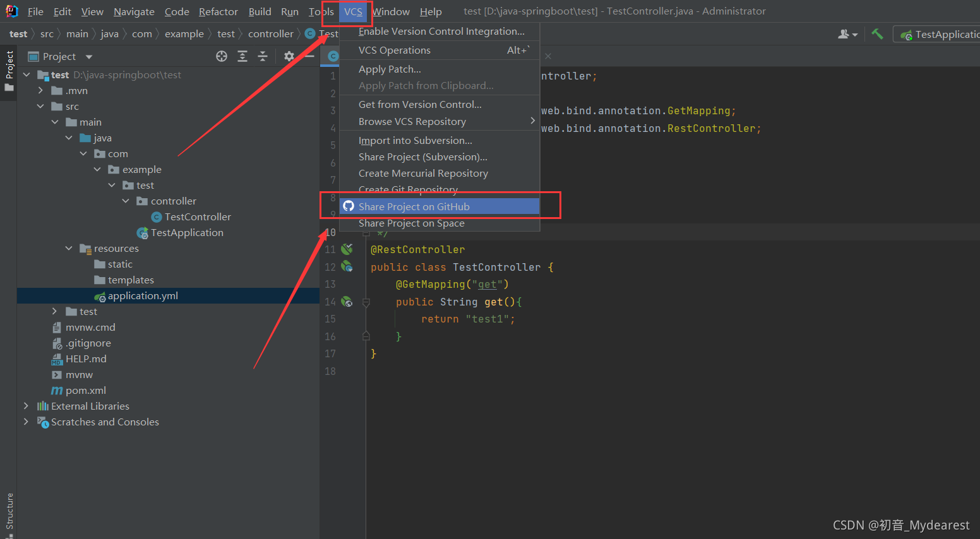Select Share Project on Space
This screenshot has height=539, width=980.
click(439, 223)
